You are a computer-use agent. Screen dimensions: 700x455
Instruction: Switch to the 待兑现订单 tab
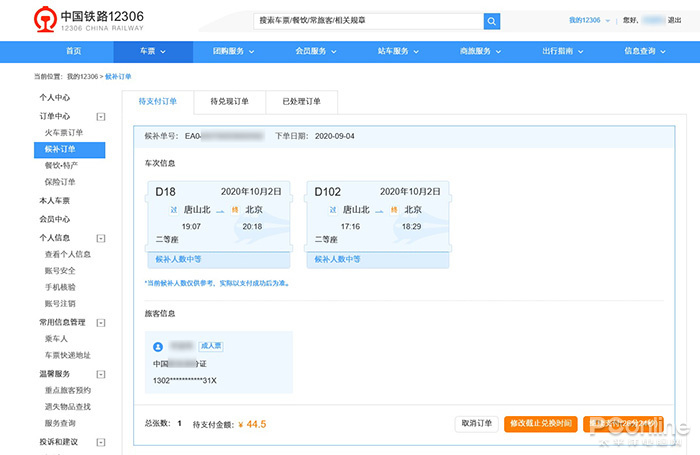click(229, 101)
